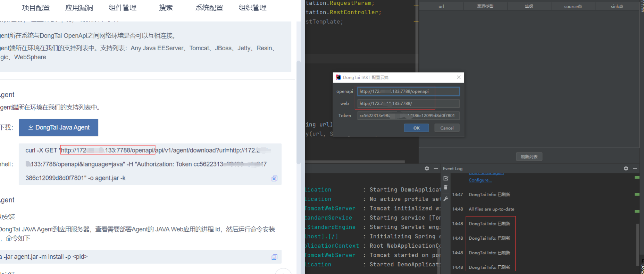Mark all Event Log notifications as read
The height and width of the screenshot is (274, 644).
pyautogui.click(x=446, y=178)
